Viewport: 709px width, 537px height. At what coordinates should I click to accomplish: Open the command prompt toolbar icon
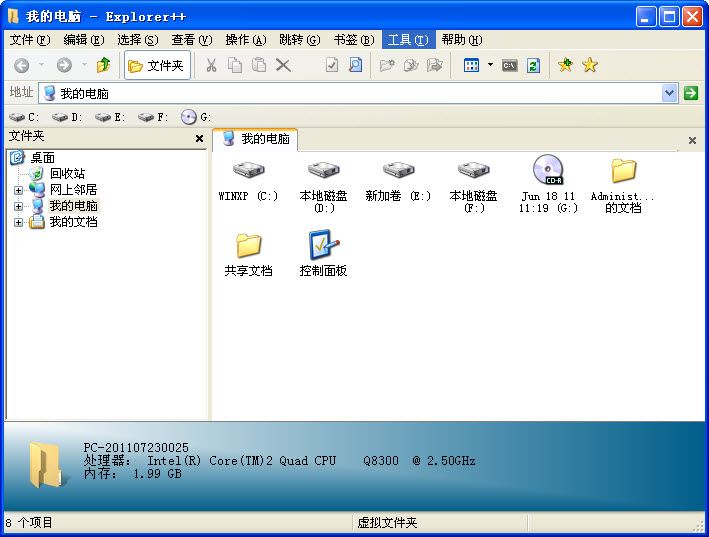click(510, 66)
